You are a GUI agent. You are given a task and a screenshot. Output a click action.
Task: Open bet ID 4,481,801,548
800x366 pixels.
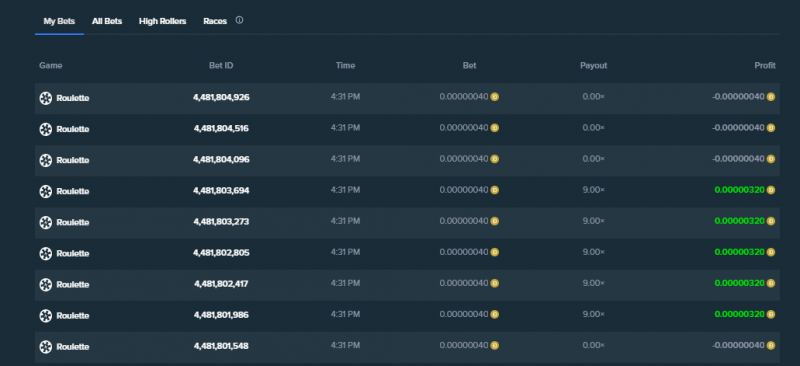click(221, 346)
